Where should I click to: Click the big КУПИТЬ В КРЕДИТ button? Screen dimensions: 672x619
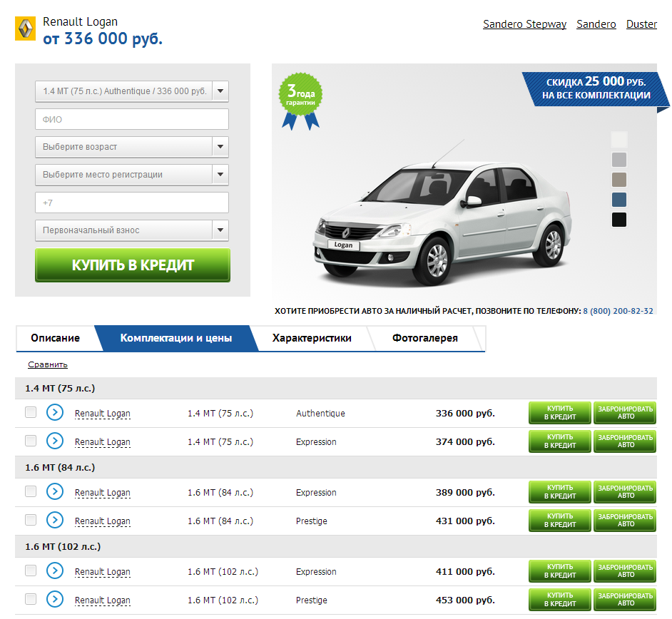133,265
